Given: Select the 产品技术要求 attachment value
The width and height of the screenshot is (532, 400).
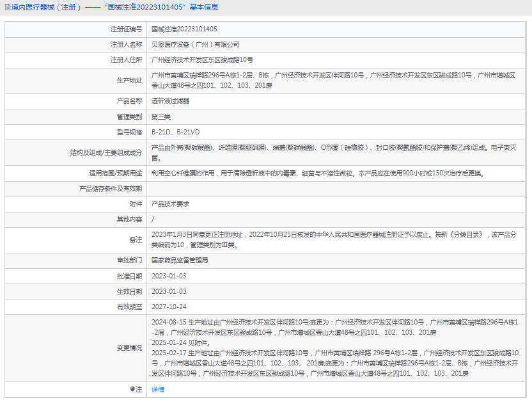Looking at the screenshot, I should point(170,204).
